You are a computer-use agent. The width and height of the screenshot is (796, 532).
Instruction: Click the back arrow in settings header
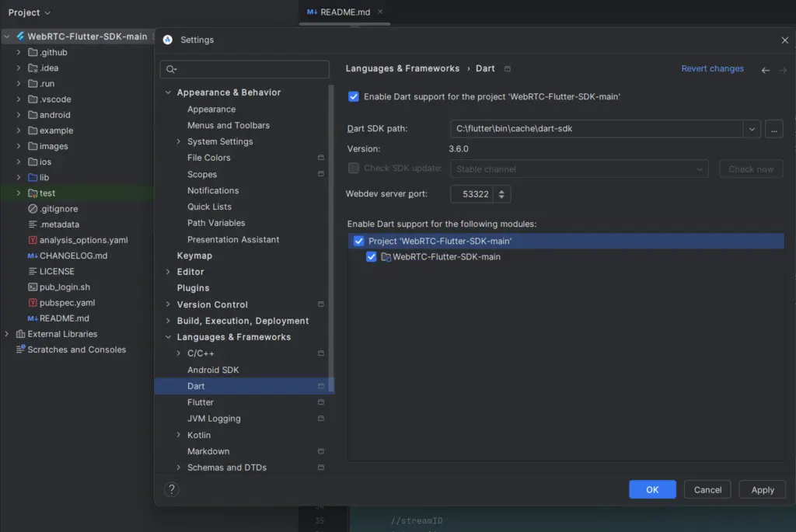tap(765, 70)
